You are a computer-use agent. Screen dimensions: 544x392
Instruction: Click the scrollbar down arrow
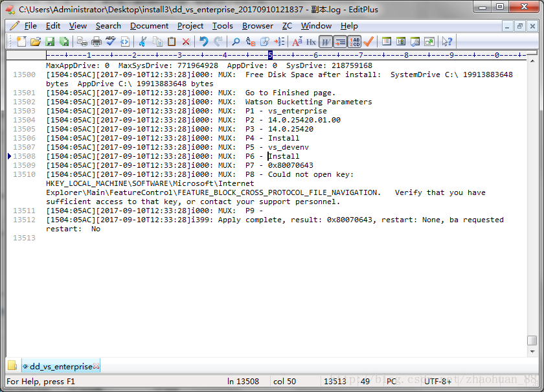pos(532,352)
